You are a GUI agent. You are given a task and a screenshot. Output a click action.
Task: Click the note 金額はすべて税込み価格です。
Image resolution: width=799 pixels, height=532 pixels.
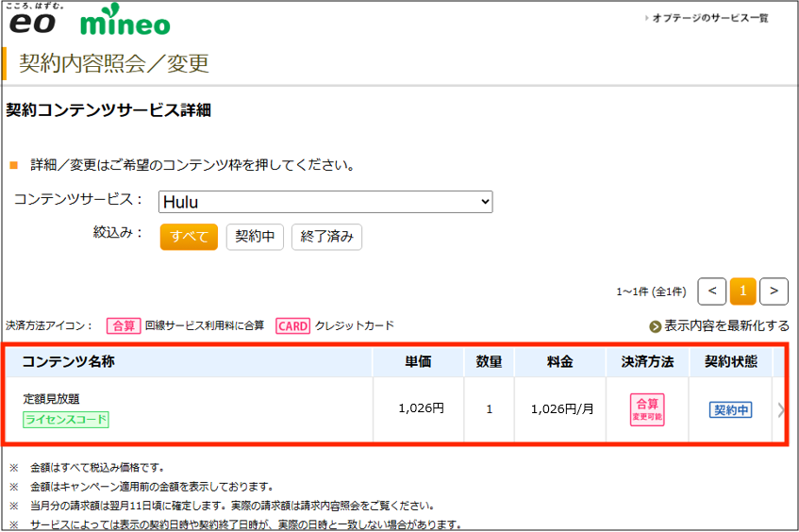(97, 467)
